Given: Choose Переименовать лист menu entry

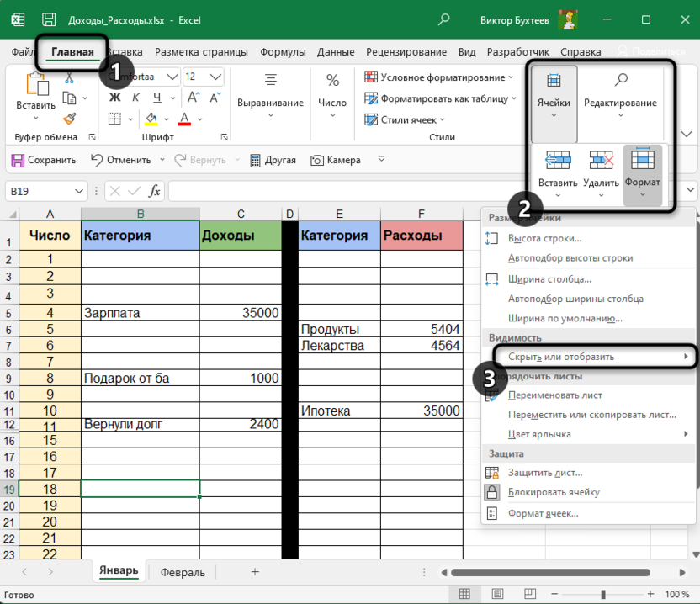Looking at the screenshot, I should 554,395.
